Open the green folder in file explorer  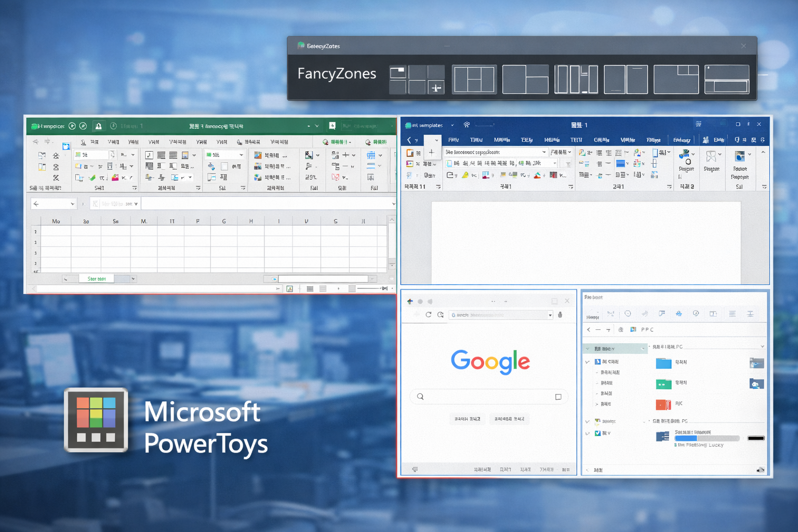click(663, 384)
